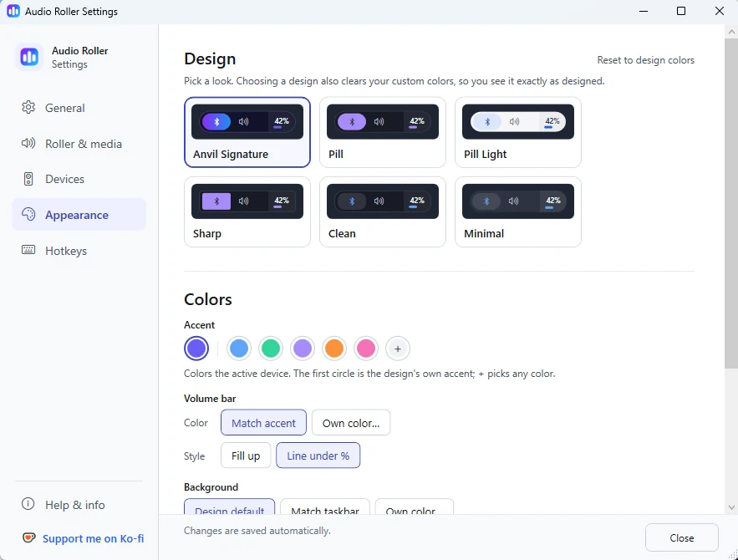Click the "Changes are saved automatically." text
This screenshot has height=560, width=738.
(257, 531)
